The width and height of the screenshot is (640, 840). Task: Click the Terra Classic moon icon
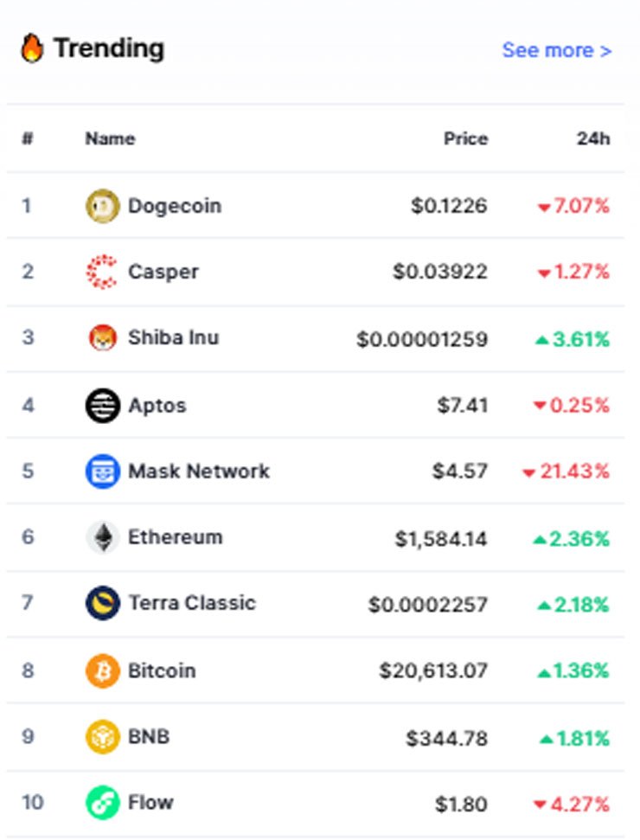(102, 603)
